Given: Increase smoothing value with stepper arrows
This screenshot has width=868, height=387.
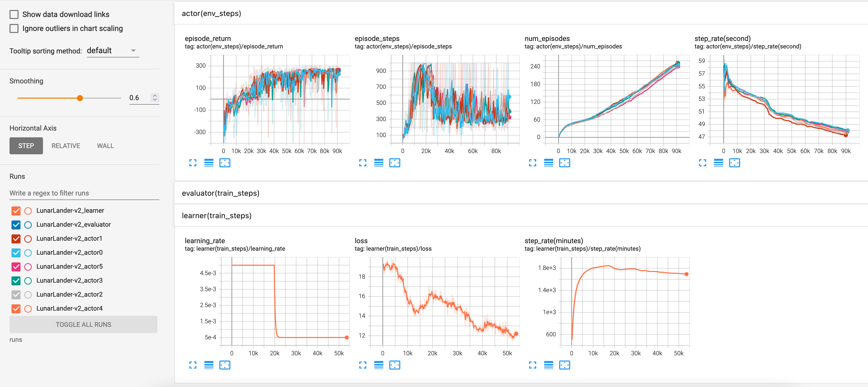Looking at the screenshot, I should (155, 96).
